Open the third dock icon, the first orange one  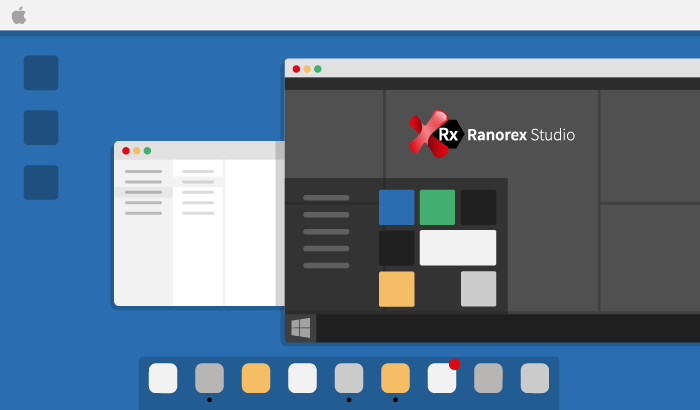point(256,378)
